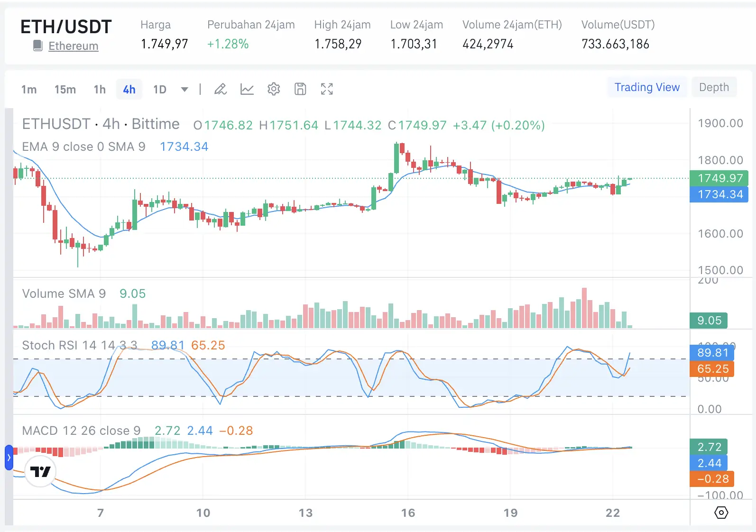Click the 1749.97 current price label
Image resolution: width=756 pixels, height=532 pixels.
tap(719, 178)
